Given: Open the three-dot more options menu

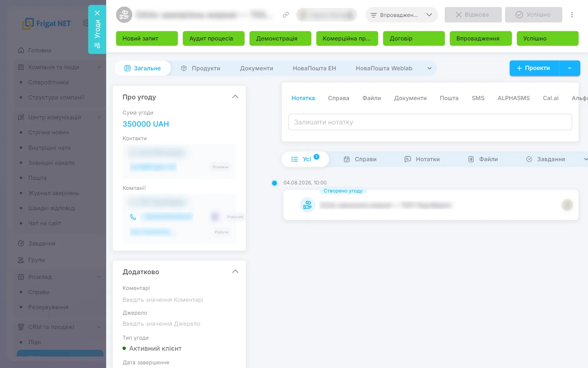Looking at the screenshot, I should tap(572, 15).
